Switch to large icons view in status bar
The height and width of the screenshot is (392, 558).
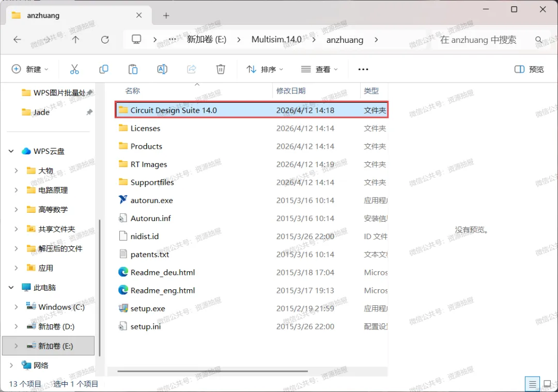(x=547, y=384)
